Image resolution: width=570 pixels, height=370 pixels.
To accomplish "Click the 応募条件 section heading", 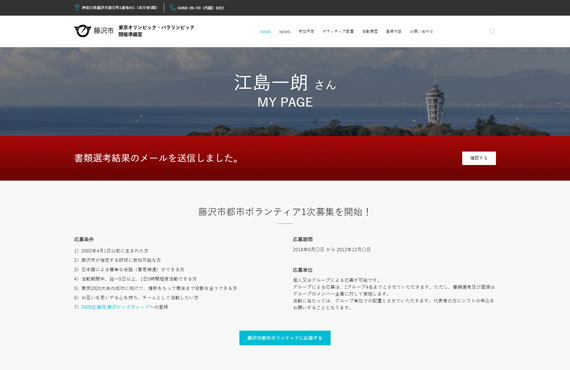I will coord(84,239).
